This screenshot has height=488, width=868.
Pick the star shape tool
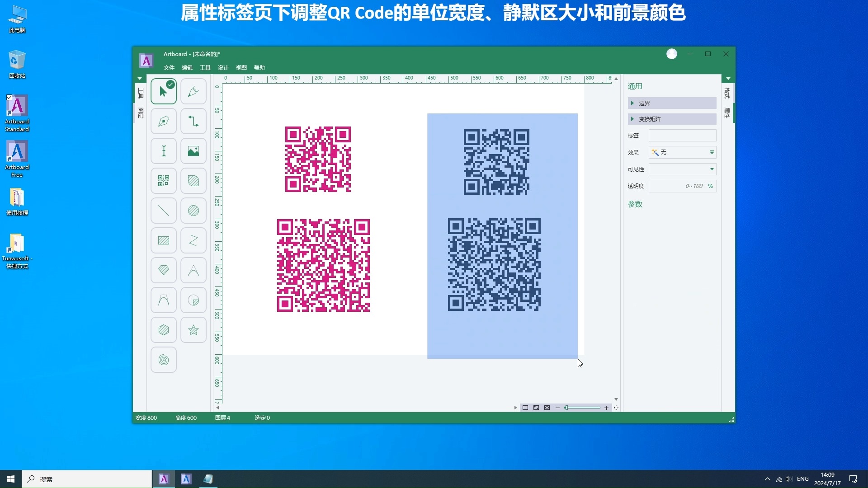(x=193, y=330)
